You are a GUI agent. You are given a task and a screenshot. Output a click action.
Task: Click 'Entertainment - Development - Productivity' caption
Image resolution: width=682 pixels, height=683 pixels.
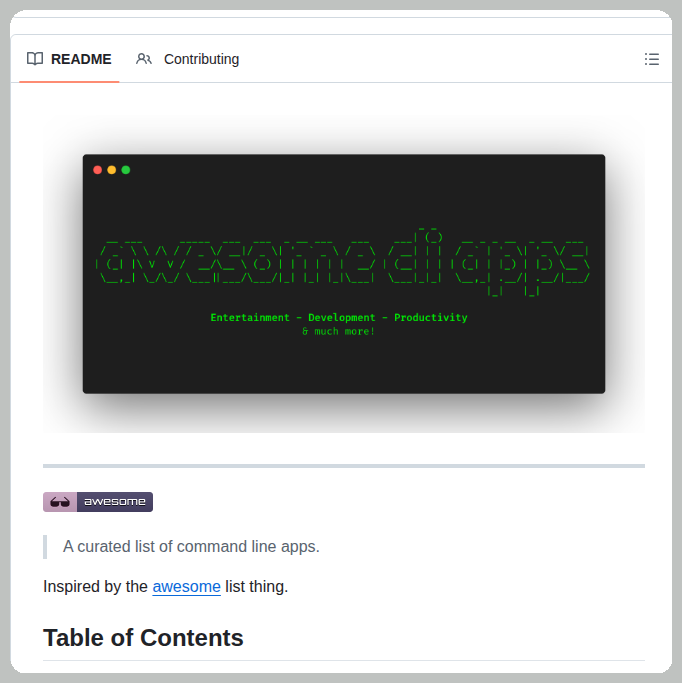pyautogui.click(x=339, y=318)
